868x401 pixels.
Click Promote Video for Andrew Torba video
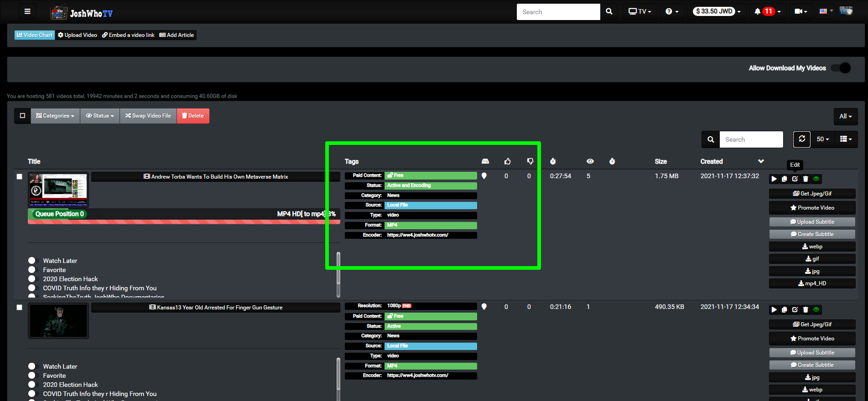[x=812, y=208]
